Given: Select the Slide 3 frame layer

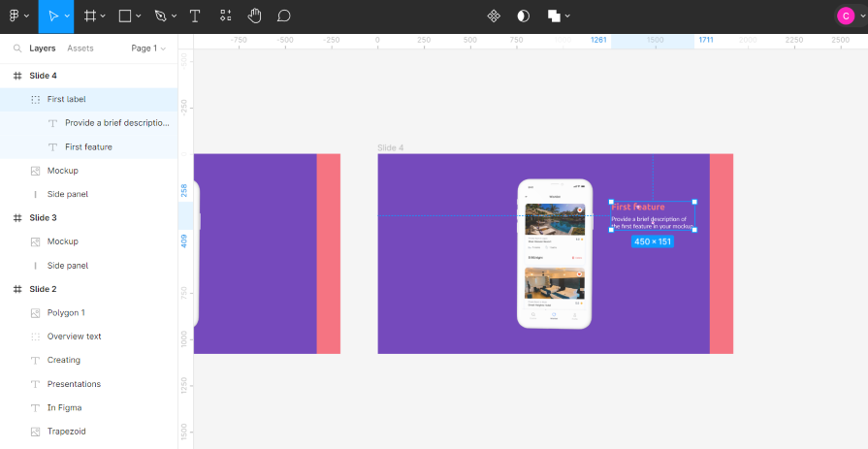Looking at the screenshot, I should 43,218.
